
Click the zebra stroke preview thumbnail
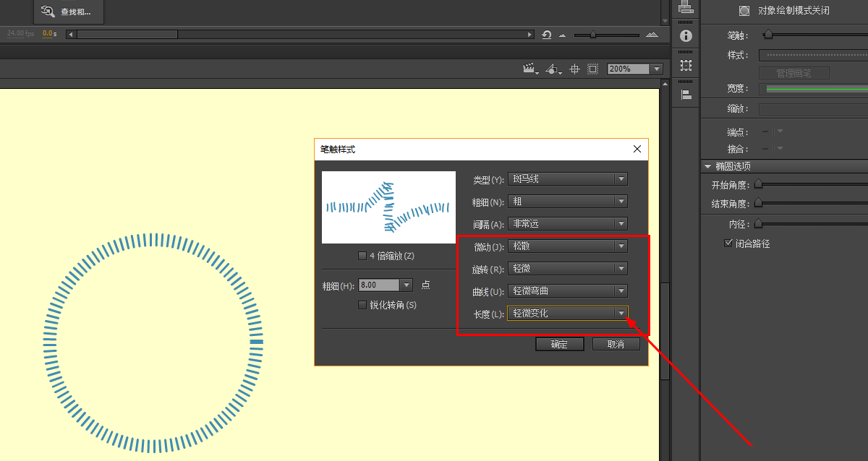point(388,207)
